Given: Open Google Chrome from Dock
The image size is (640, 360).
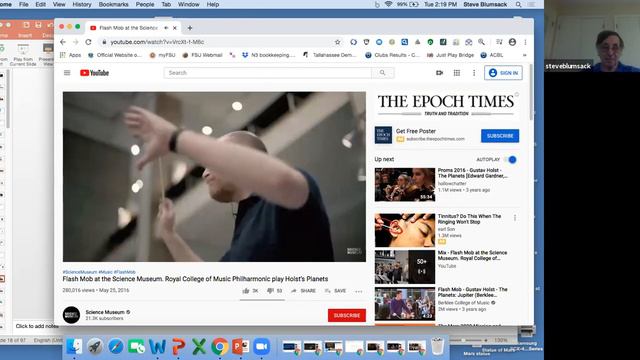Looking at the screenshot, I should 220,347.
